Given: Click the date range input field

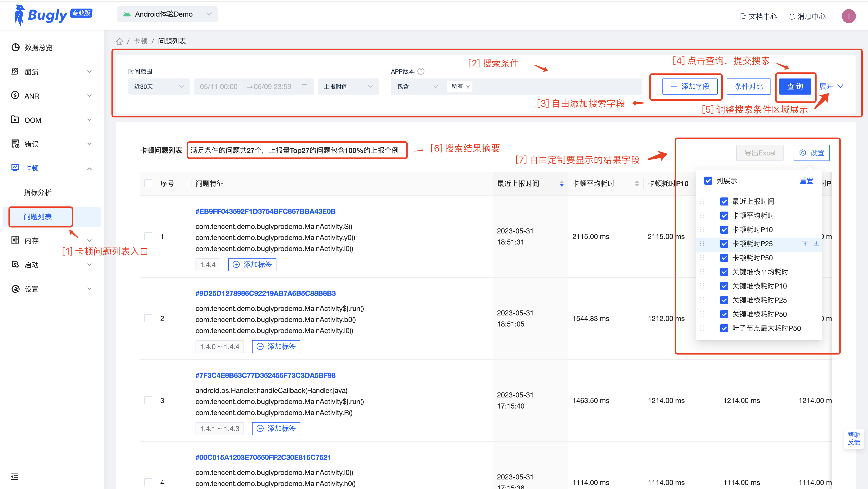Looking at the screenshot, I should click(254, 87).
